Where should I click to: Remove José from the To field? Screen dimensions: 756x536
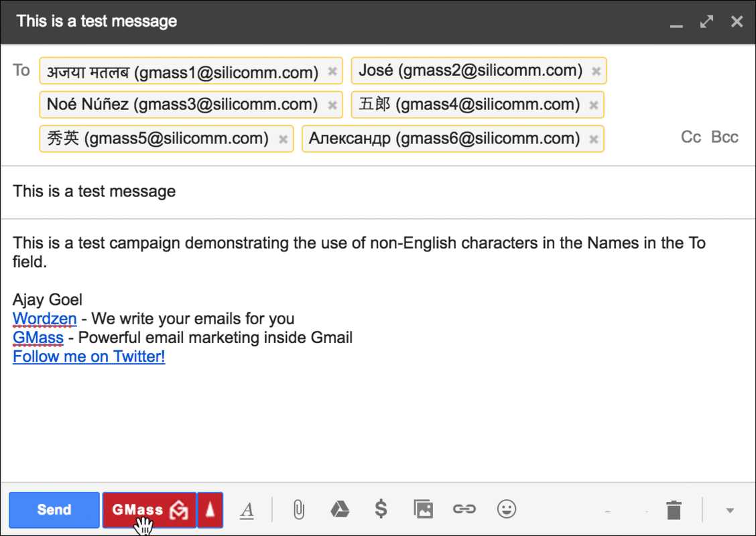coord(596,70)
